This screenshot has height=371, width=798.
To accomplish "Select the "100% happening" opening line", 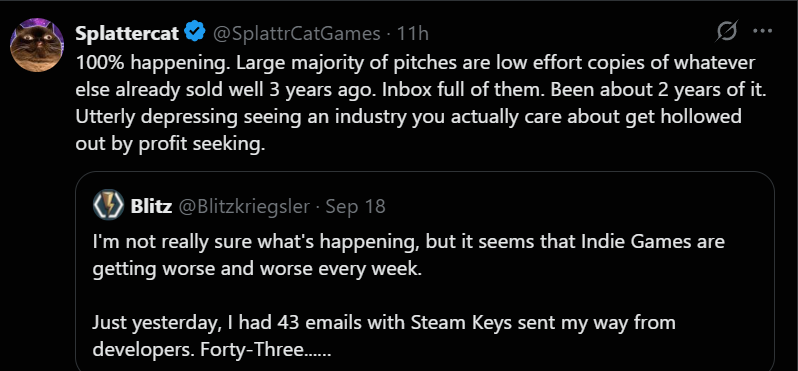I will [x=415, y=64].
